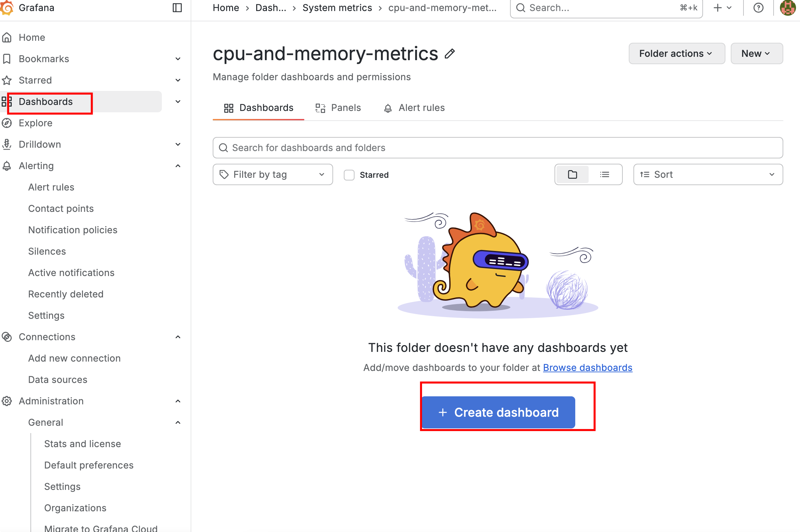This screenshot has width=800, height=532.
Task: Click the pencil icon to rename folder
Action: (x=449, y=53)
